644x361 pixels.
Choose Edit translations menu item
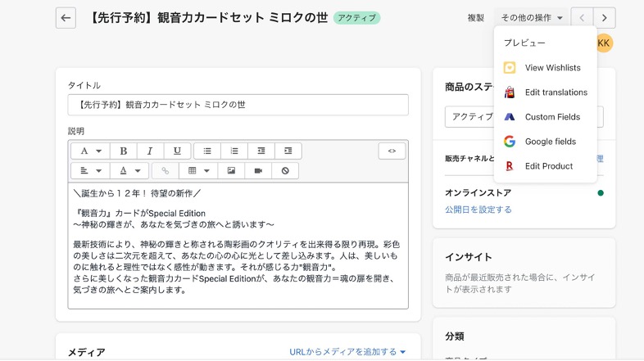(556, 93)
